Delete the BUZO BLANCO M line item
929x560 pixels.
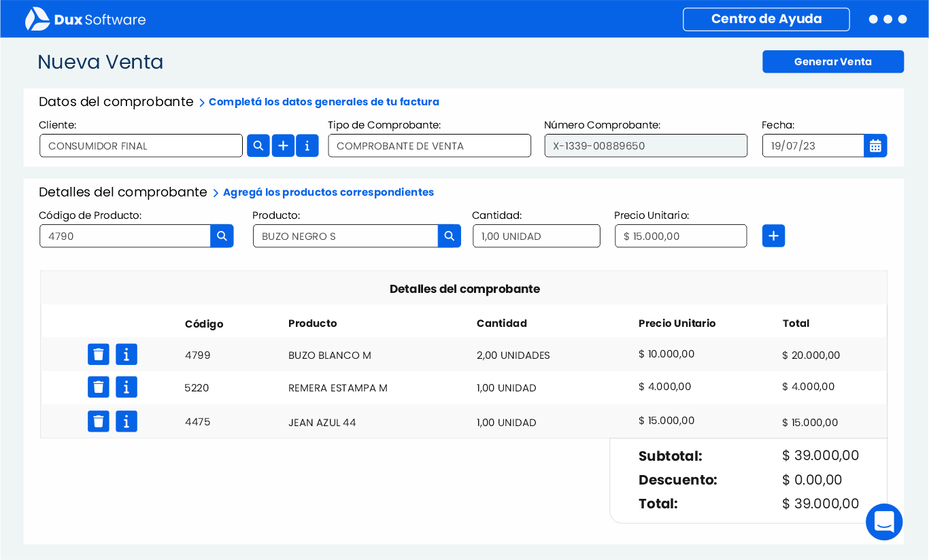[x=98, y=354]
